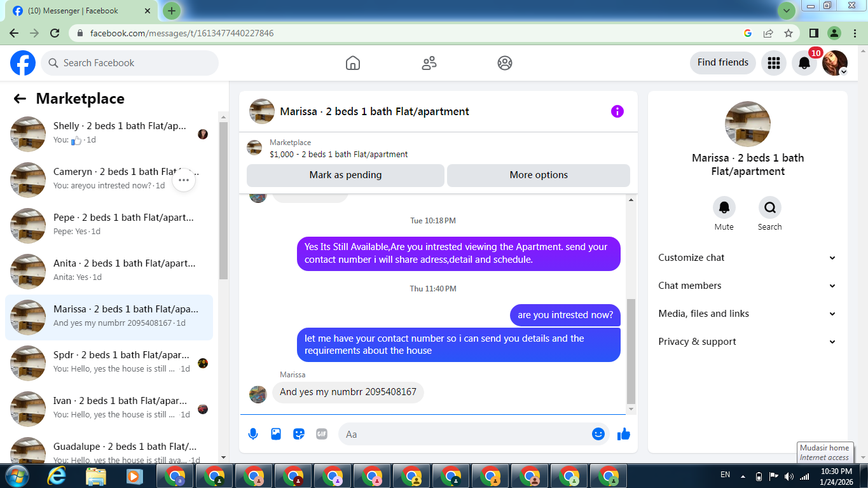Open the Anita marketplace conversation
868x488 pixels.
click(x=109, y=272)
